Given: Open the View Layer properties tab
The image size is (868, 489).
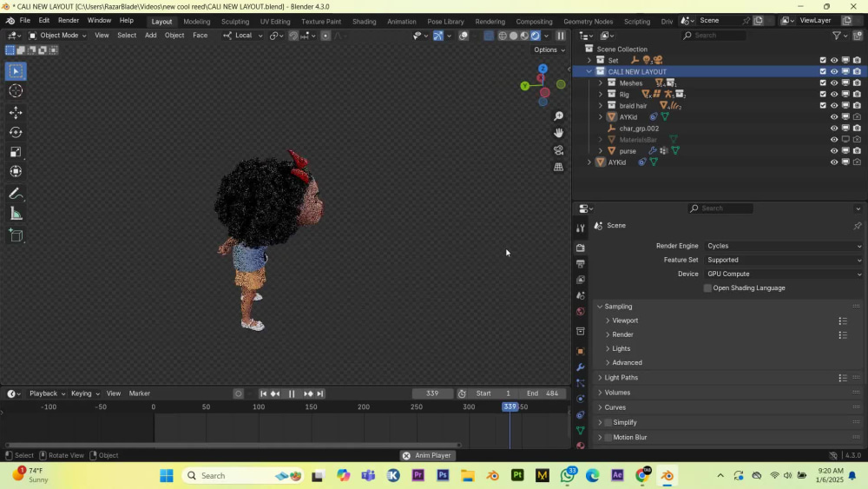Looking at the screenshot, I should [580, 280].
